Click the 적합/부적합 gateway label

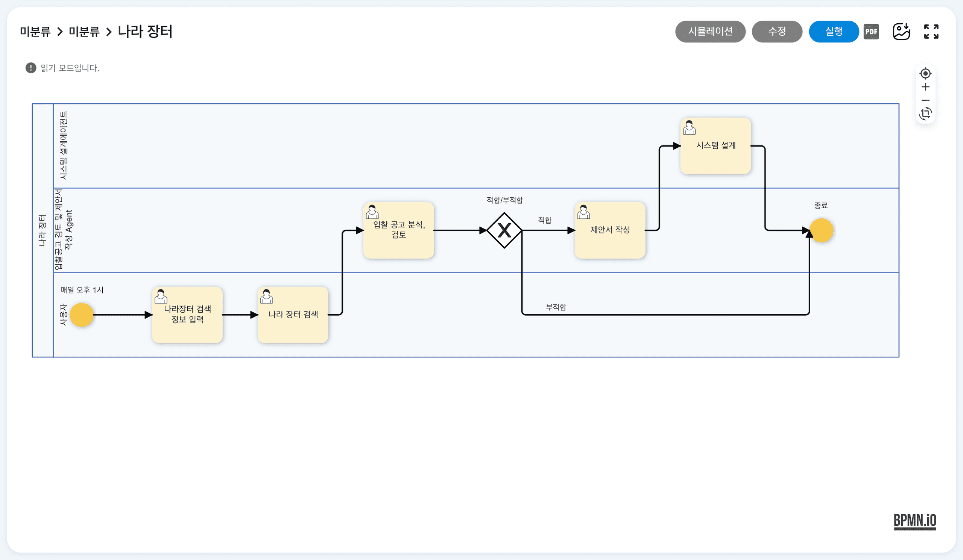(x=504, y=200)
